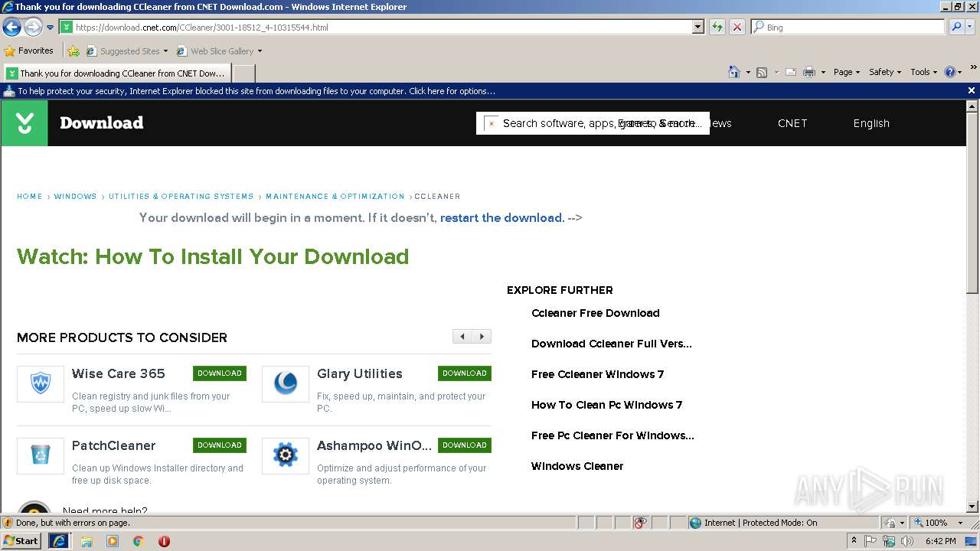Viewport: 980px width, 551px height.
Task: Open Windows Cleaner link
Action: pos(577,466)
